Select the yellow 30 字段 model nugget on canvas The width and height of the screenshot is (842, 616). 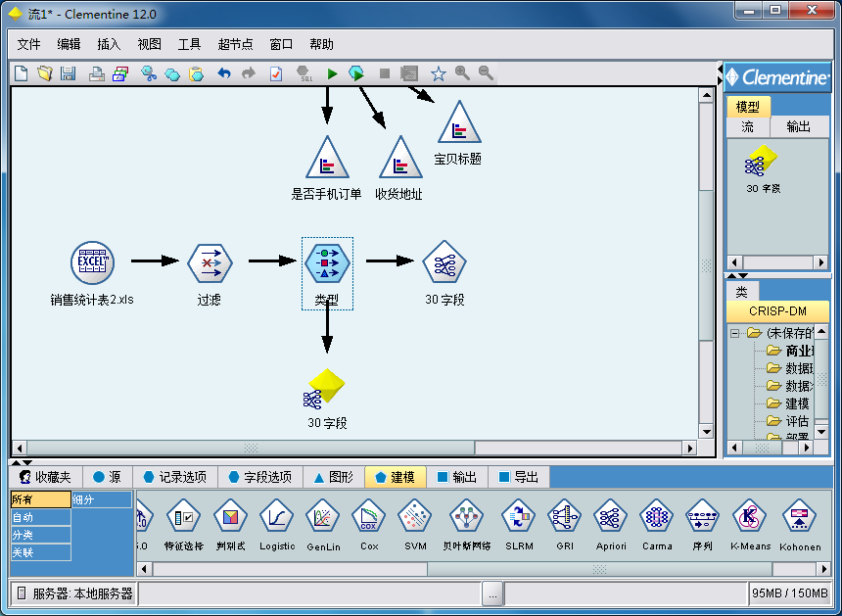[x=326, y=389]
